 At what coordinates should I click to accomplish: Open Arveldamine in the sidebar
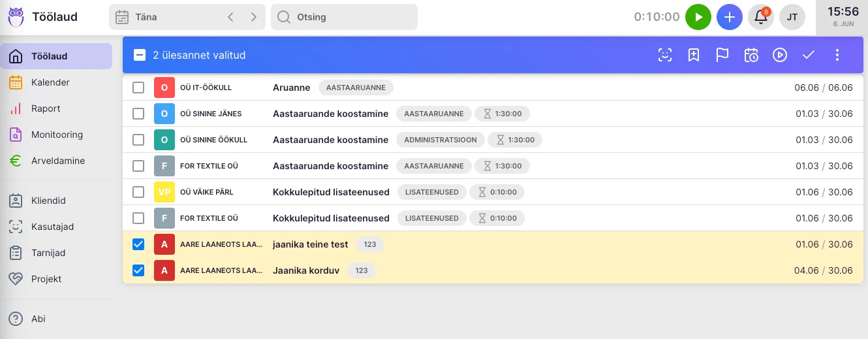pyautogui.click(x=57, y=161)
